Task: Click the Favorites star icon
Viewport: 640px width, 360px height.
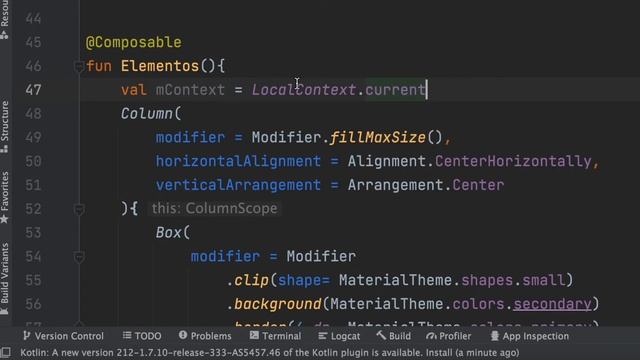Action: point(4,220)
